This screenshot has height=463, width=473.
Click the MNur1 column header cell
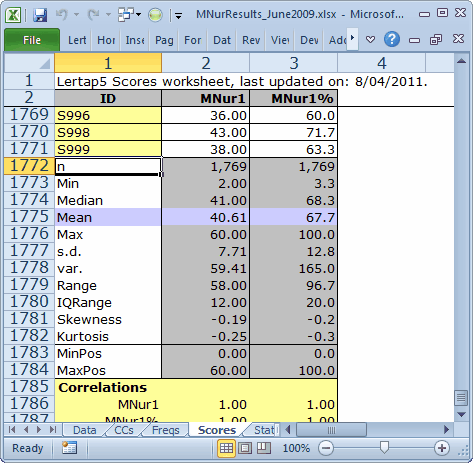206,98
